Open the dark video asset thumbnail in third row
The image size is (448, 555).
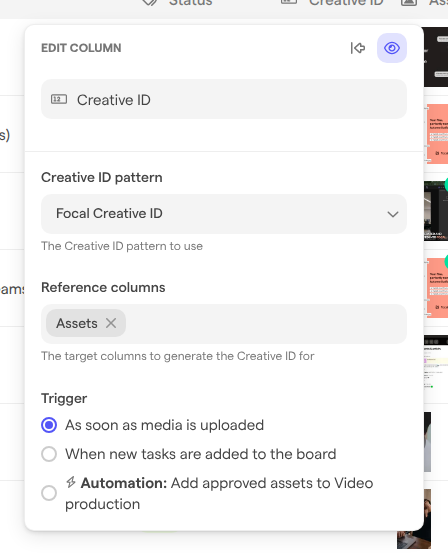coord(436,211)
